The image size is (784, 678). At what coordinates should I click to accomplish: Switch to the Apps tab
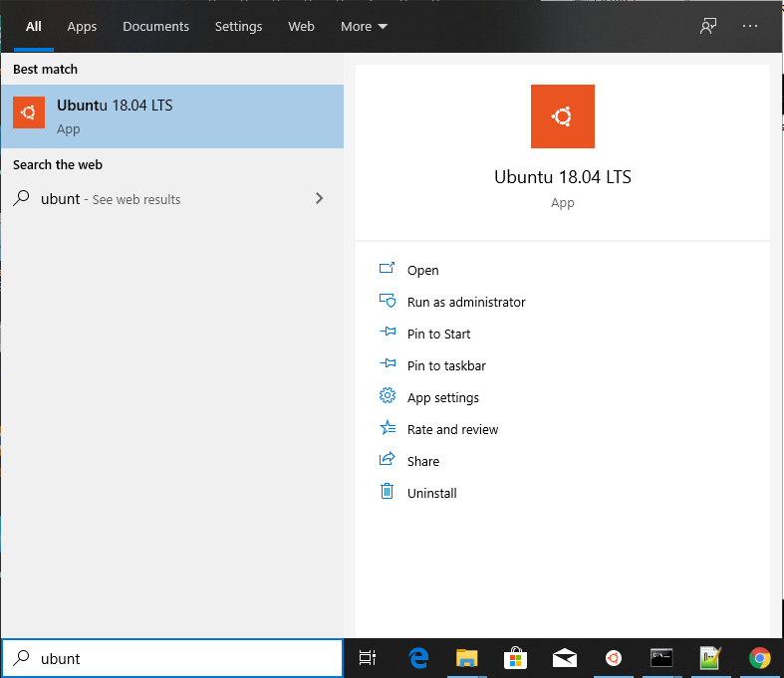click(82, 27)
